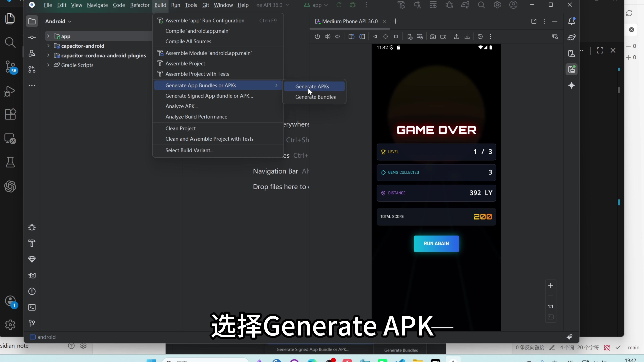644x362 pixels.
Task: Expand the Gradle Scripts tree node
Action: pyautogui.click(x=48, y=65)
